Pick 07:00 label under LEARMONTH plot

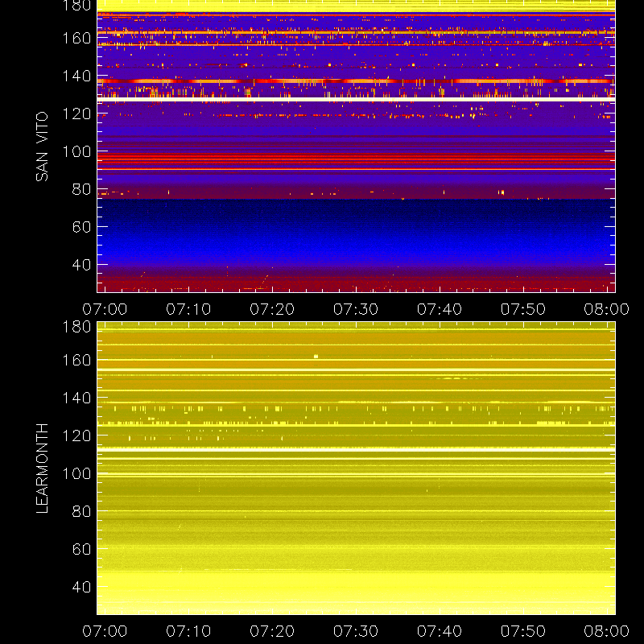(105, 631)
